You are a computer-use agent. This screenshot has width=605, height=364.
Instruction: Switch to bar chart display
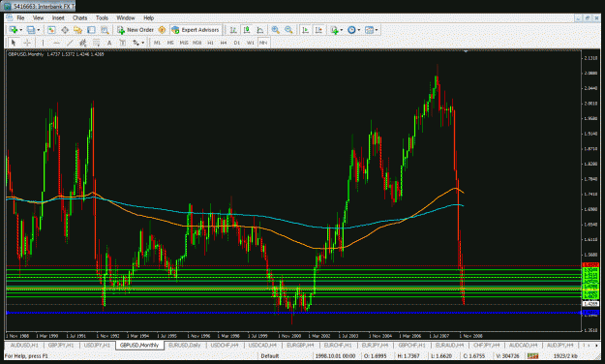(233, 30)
